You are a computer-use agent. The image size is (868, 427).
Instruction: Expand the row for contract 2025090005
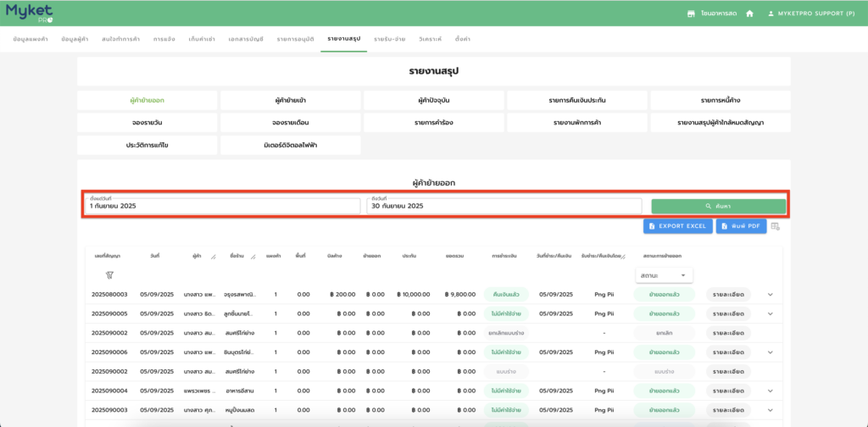pos(770,313)
